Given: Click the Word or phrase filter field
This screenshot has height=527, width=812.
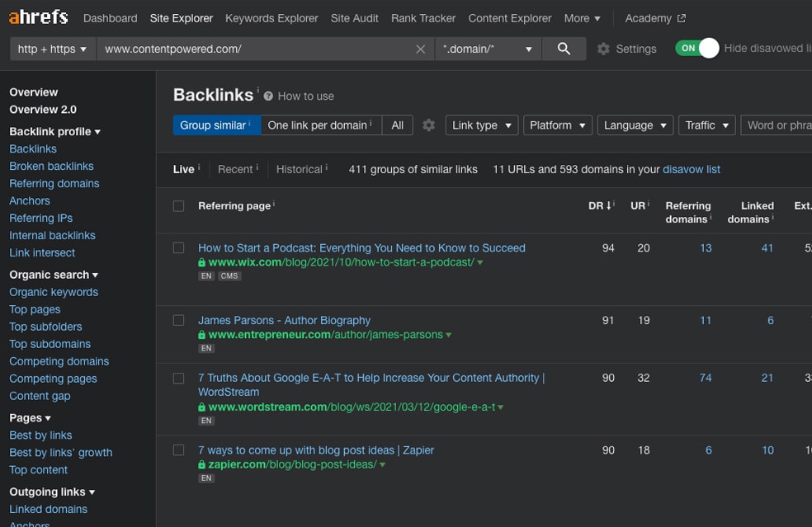Looking at the screenshot, I should 777,125.
